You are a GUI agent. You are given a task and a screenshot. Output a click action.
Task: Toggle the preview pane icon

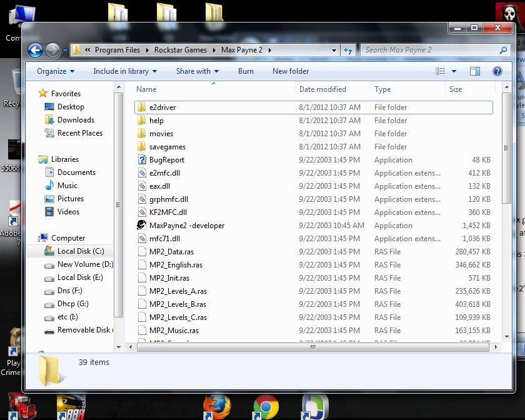click(475, 71)
